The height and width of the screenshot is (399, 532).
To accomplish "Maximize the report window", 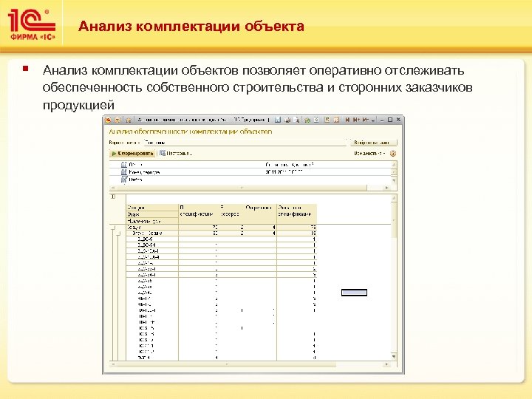I will click(390, 120).
